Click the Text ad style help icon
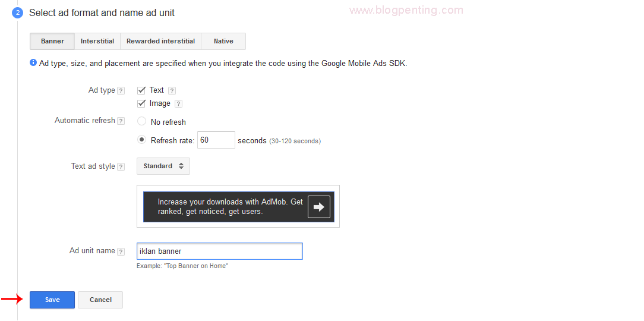Screen dimensions: 644x321 coord(121,167)
